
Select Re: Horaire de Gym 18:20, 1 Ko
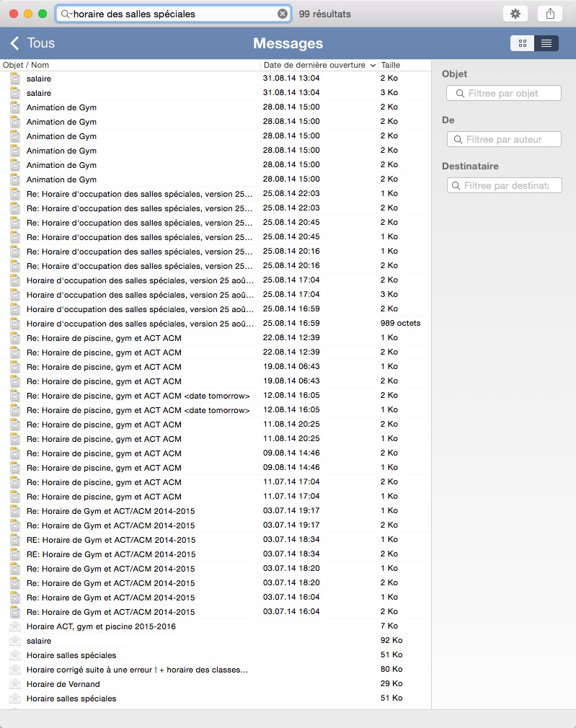(216, 568)
